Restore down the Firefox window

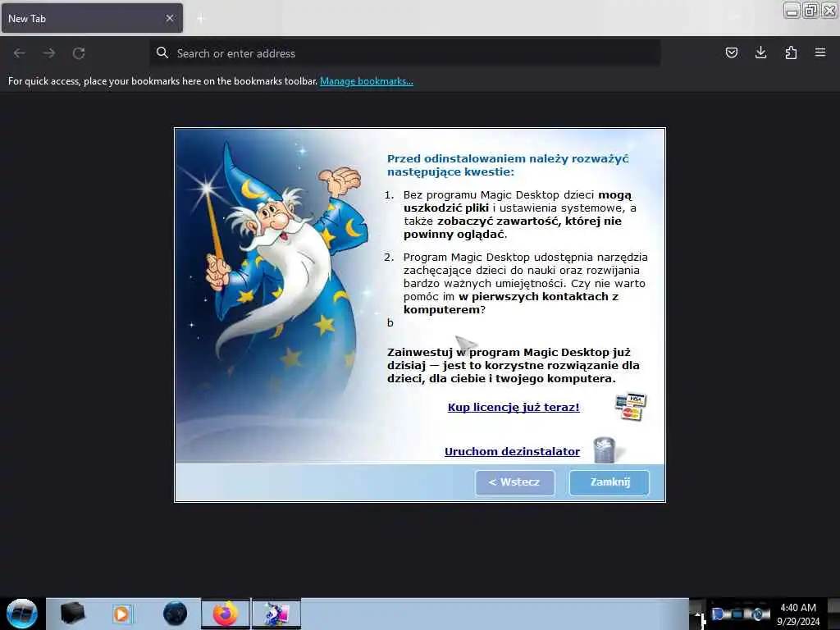tap(810, 10)
